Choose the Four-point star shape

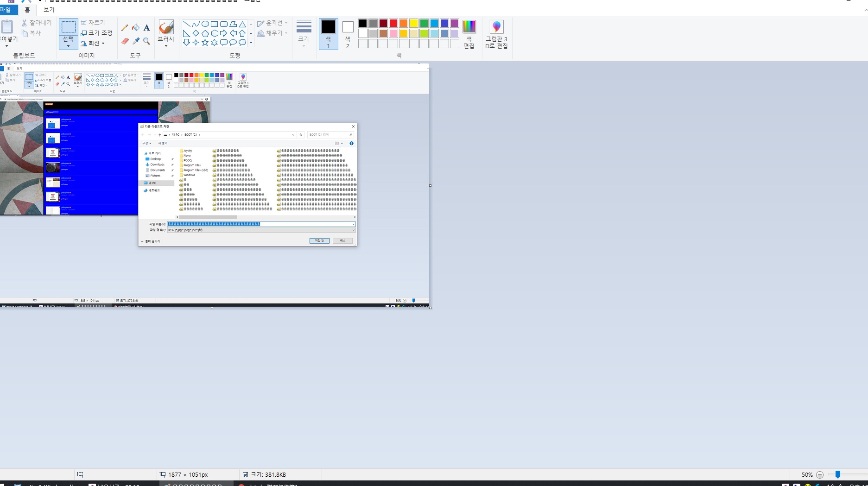(x=196, y=43)
